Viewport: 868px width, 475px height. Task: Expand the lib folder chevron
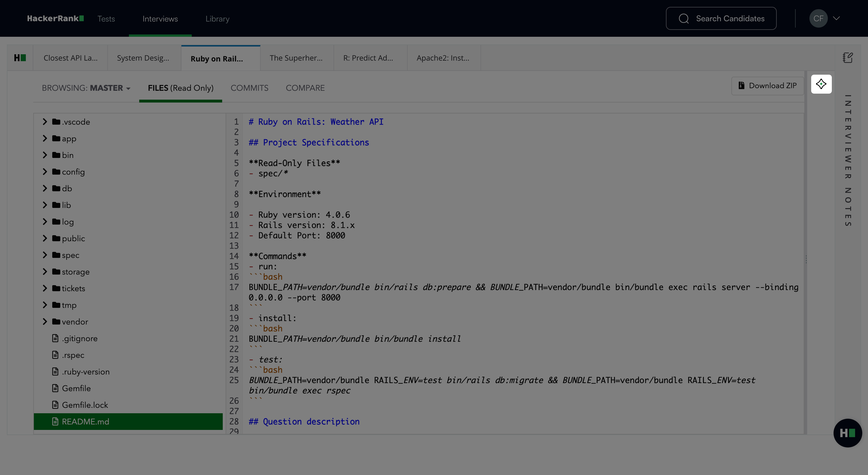coord(45,205)
